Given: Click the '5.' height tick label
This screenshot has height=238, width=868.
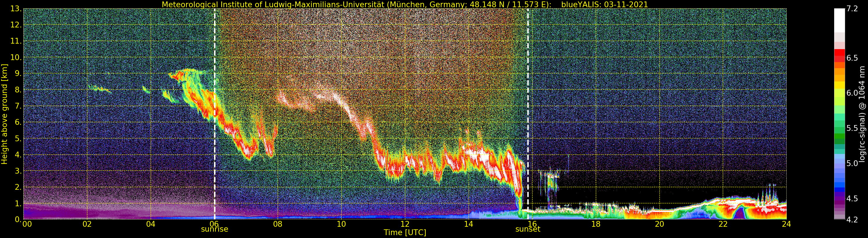Looking at the screenshot, I should 18,138.
